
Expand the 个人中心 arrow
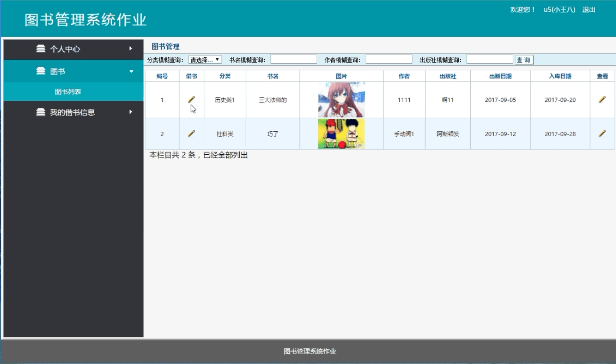[130, 49]
